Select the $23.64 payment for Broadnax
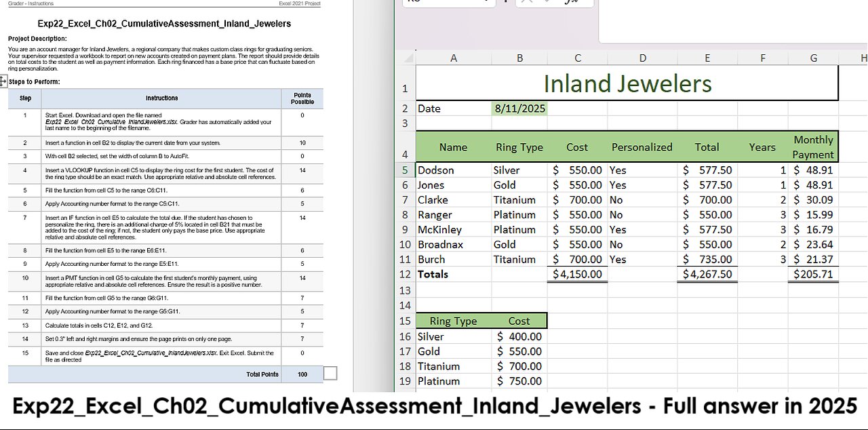Image resolution: width=868 pixels, height=430 pixels. tap(813, 245)
